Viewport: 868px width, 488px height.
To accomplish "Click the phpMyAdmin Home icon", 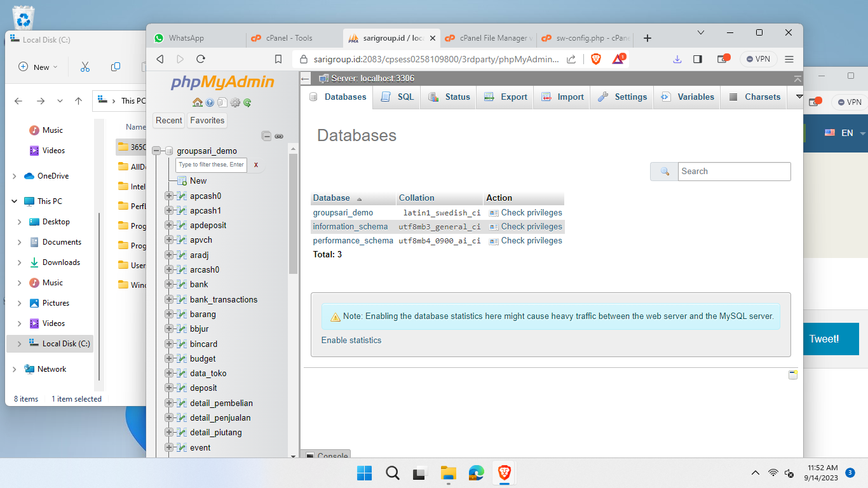I will point(197,102).
